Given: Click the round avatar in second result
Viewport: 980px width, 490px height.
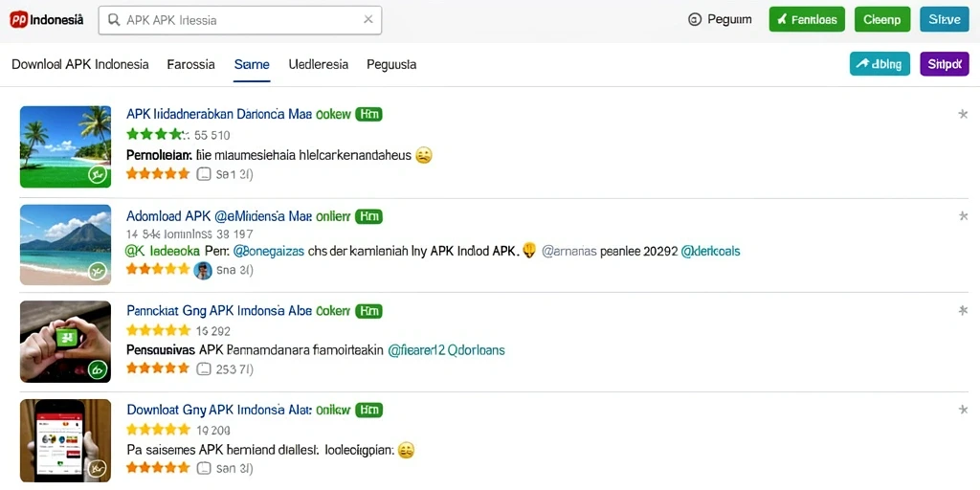Looking at the screenshot, I should coord(203,270).
